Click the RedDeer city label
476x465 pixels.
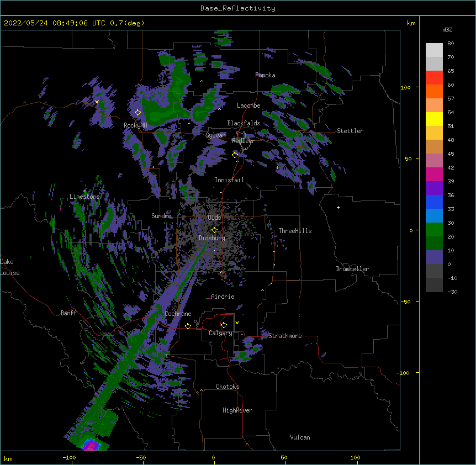point(243,141)
